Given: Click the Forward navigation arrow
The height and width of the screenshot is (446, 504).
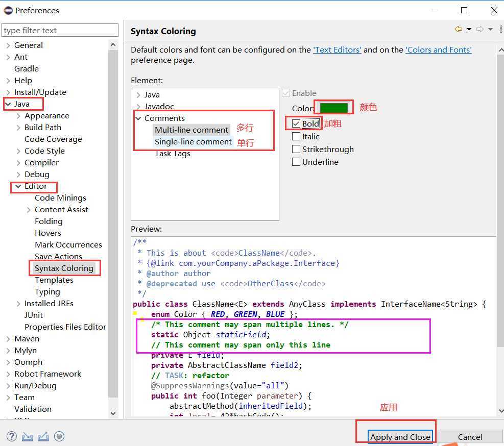Looking at the screenshot, I should [480, 29].
